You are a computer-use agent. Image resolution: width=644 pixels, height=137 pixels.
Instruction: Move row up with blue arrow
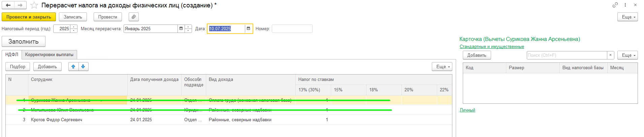pos(73,66)
